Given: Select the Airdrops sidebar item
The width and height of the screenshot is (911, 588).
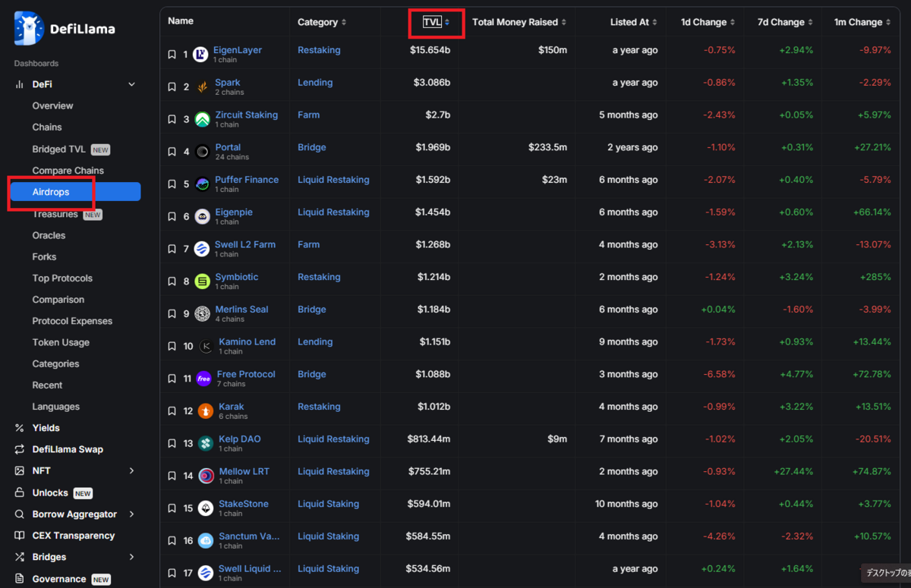Looking at the screenshot, I should [x=74, y=192].
